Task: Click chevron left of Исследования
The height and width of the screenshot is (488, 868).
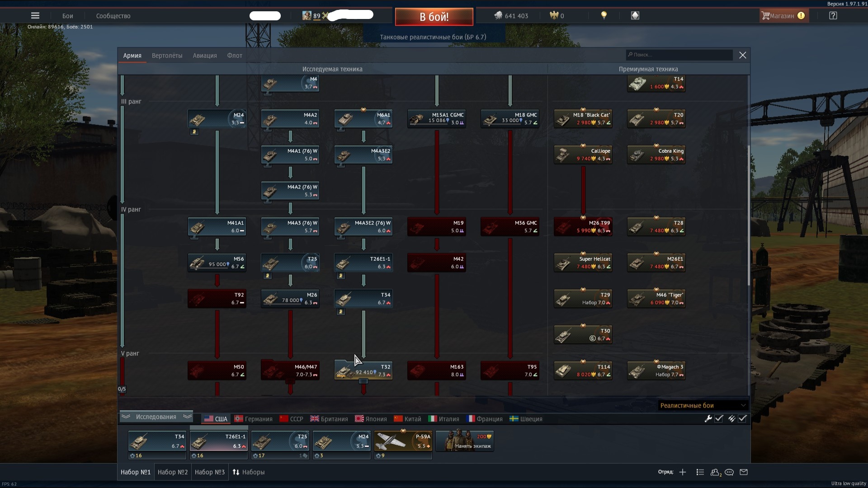Action: pyautogui.click(x=126, y=417)
